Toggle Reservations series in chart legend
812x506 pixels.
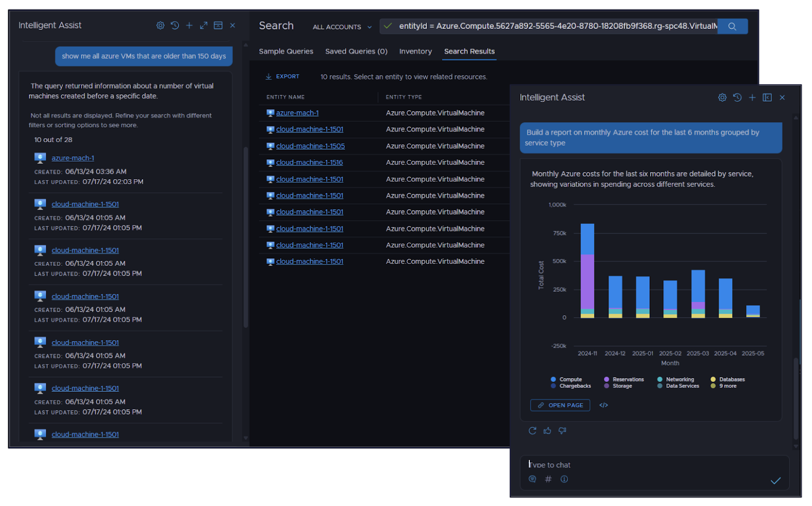627,380
